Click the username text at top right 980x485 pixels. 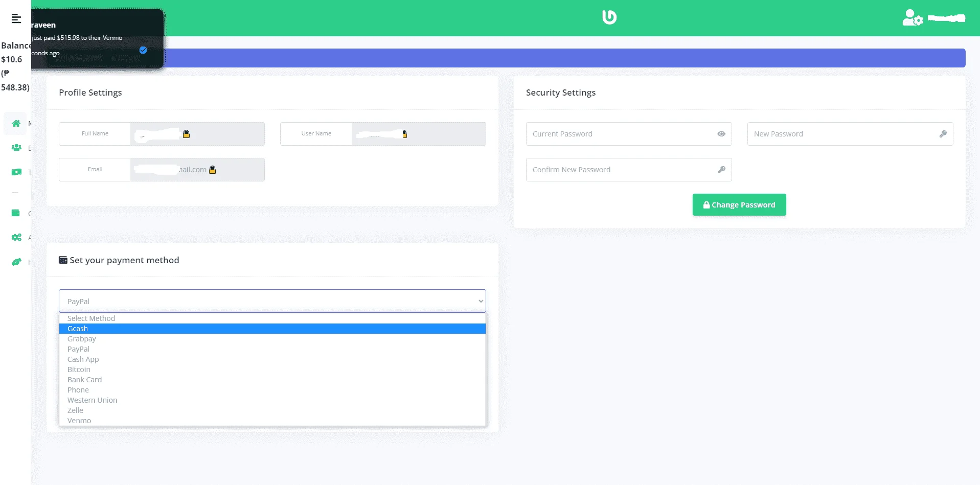tap(946, 18)
